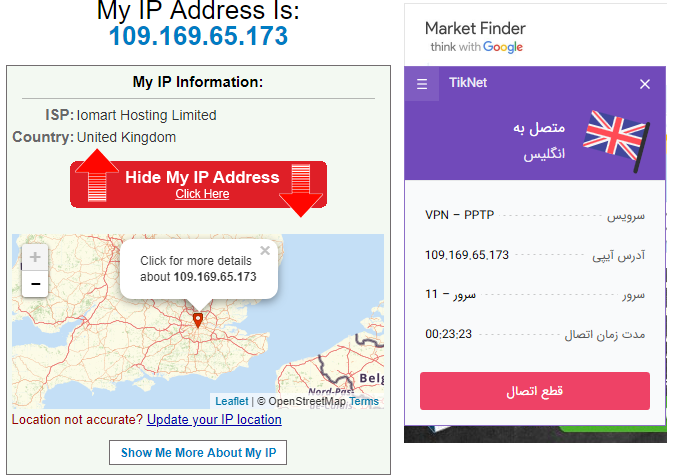The height and width of the screenshot is (476, 676).
Task: Open Show Me More About My IP
Action: point(198,452)
